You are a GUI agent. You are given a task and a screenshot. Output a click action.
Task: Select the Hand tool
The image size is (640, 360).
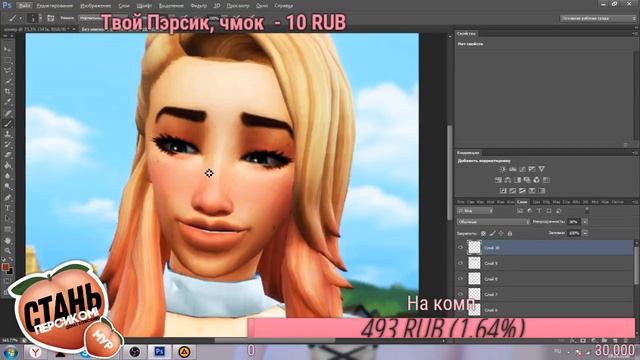pyautogui.click(x=8, y=240)
